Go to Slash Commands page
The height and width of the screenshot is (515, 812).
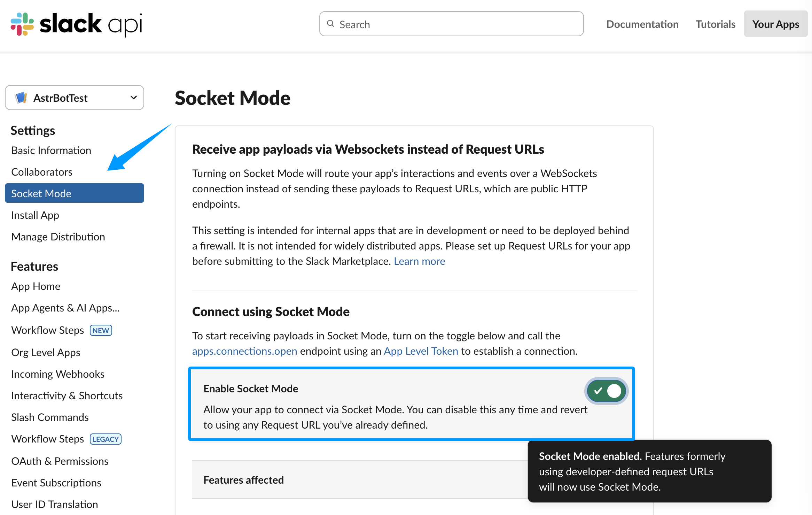point(50,417)
